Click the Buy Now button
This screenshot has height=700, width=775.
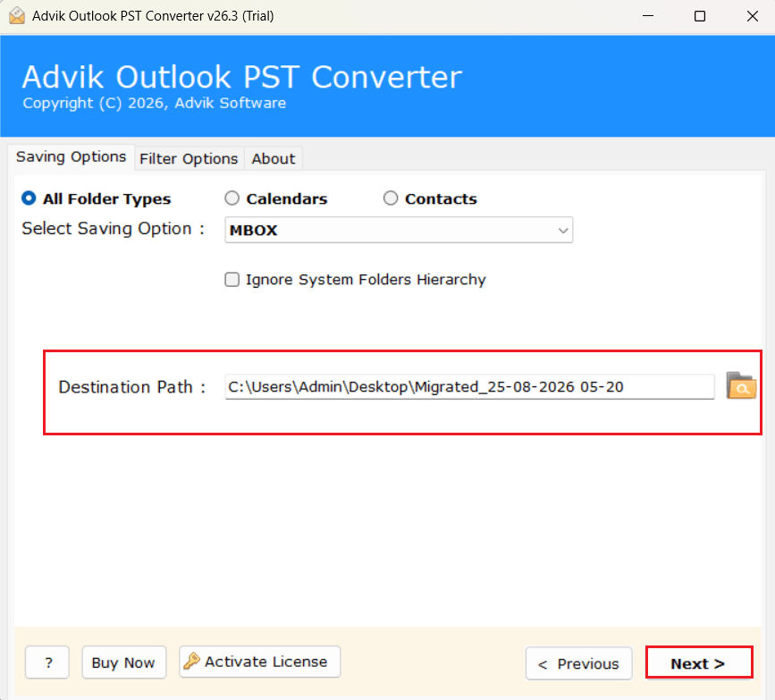pyautogui.click(x=123, y=662)
